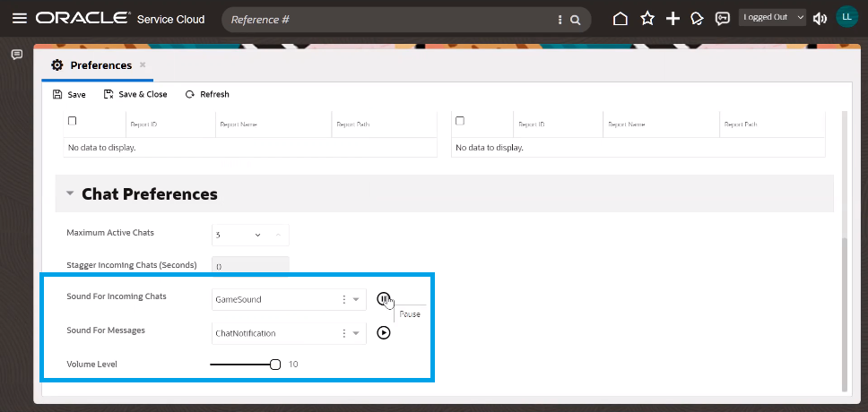
Task: Click the search magnifier icon
Action: 575,20
